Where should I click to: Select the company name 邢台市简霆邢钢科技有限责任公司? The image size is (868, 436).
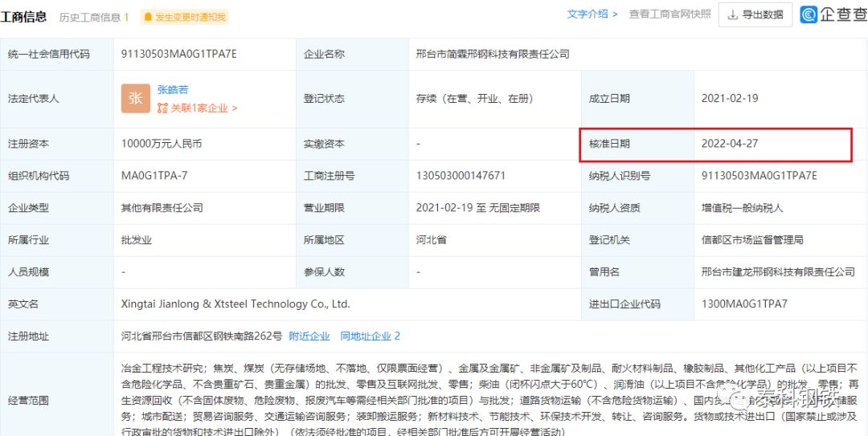493,54
